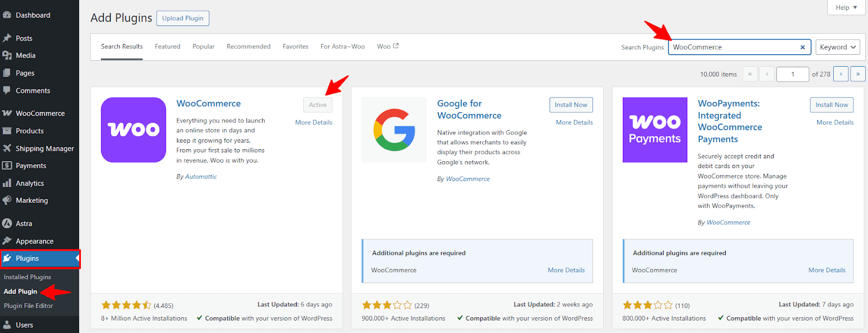The width and height of the screenshot is (868, 333).
Task: Expand the Help panel
Action: (846, 7)
